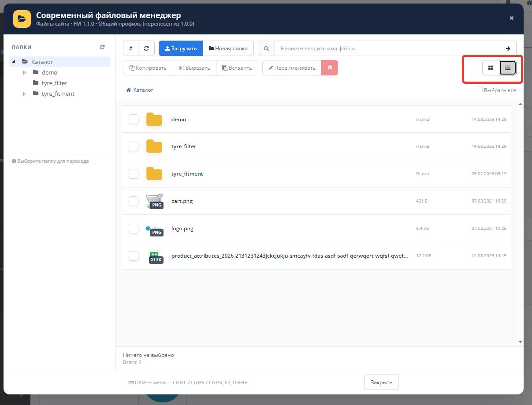
Task: Refresh the folders tree panel
Action: (102, 47)
